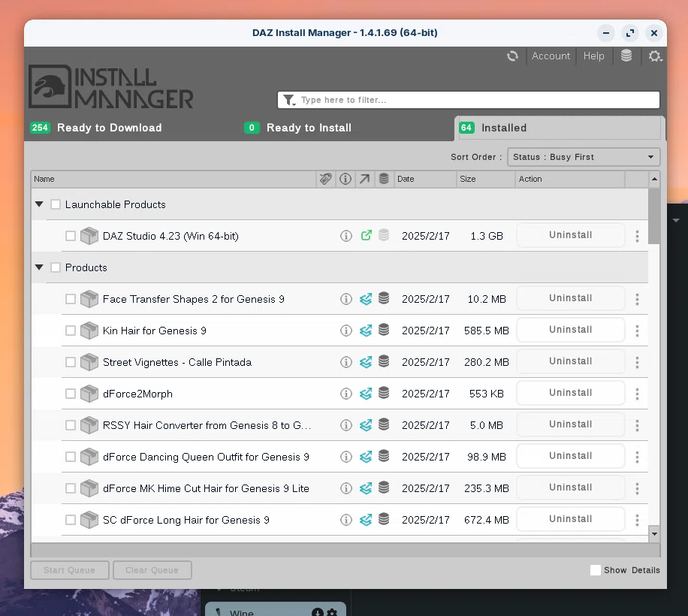Collapse the Products group
This screenshot has height=616, width=688.
(x=40, y=267)
